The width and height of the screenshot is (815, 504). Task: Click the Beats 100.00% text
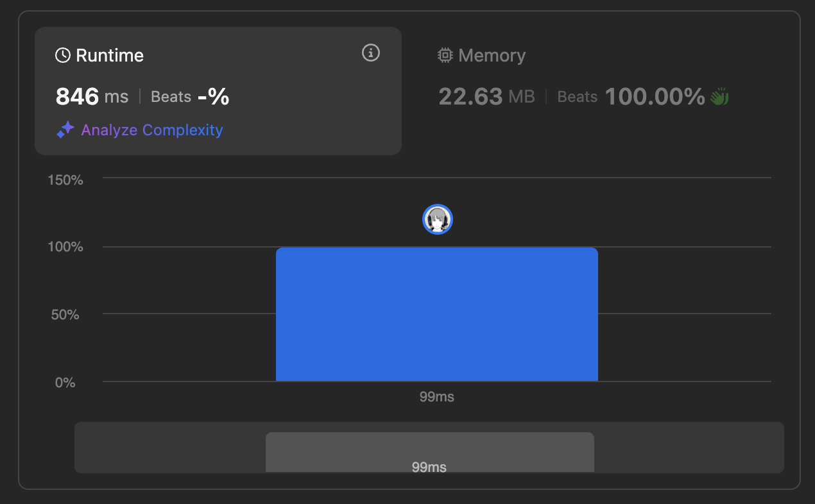(x=631, y=97)
